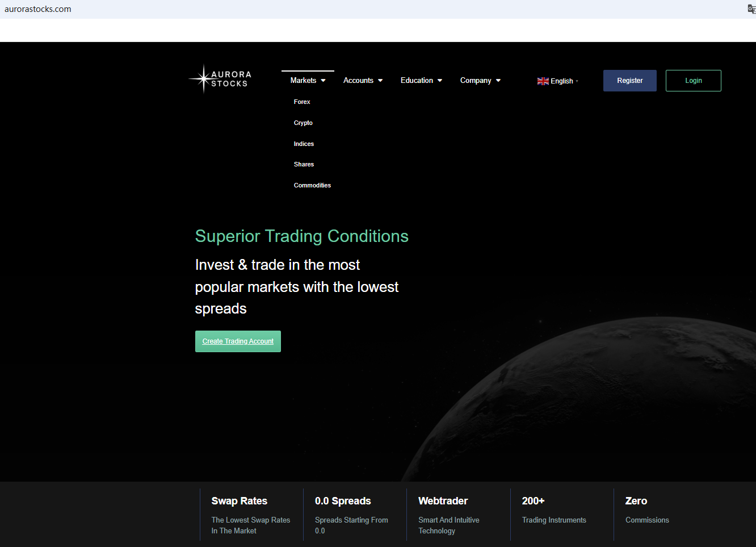Click the UK flag language icon
756x547 pixels.
[x=543, y=81]
